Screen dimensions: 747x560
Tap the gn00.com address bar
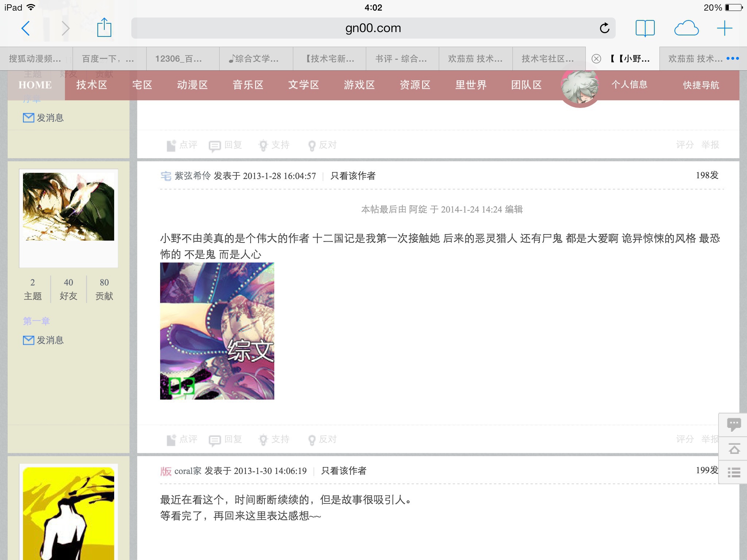373,28
